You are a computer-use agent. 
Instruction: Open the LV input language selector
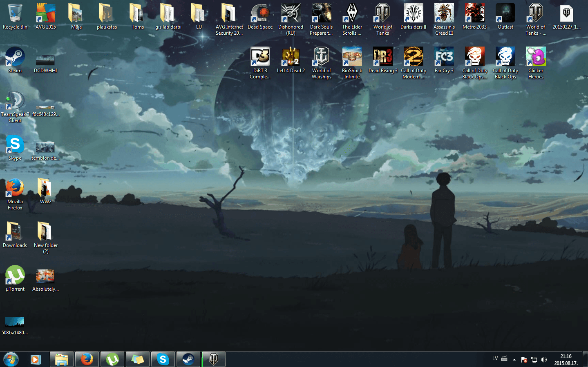(x=495, y=359)
